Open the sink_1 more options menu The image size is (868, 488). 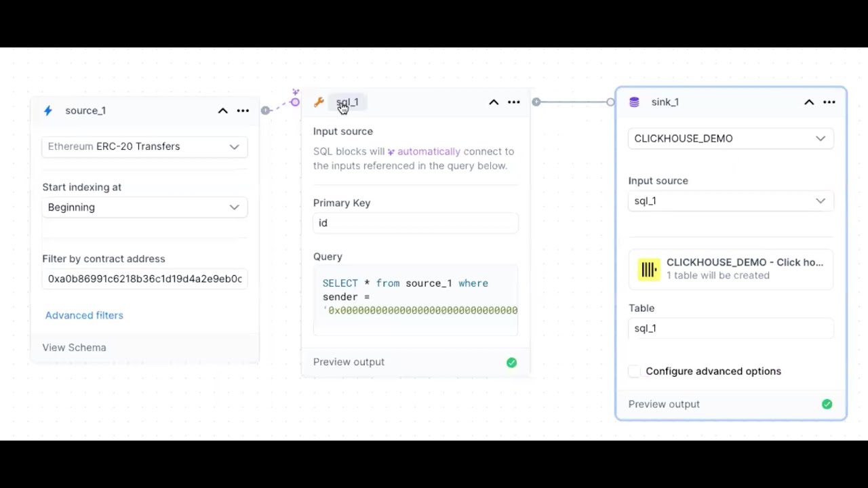pyautogui.click(x=829, y=102)
